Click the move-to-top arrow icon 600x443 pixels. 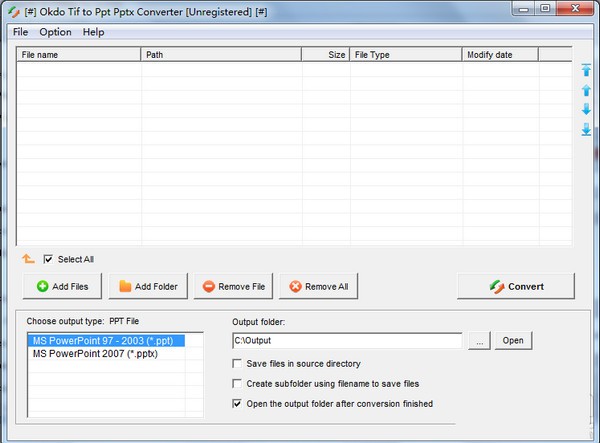click(x=586, y=70)
